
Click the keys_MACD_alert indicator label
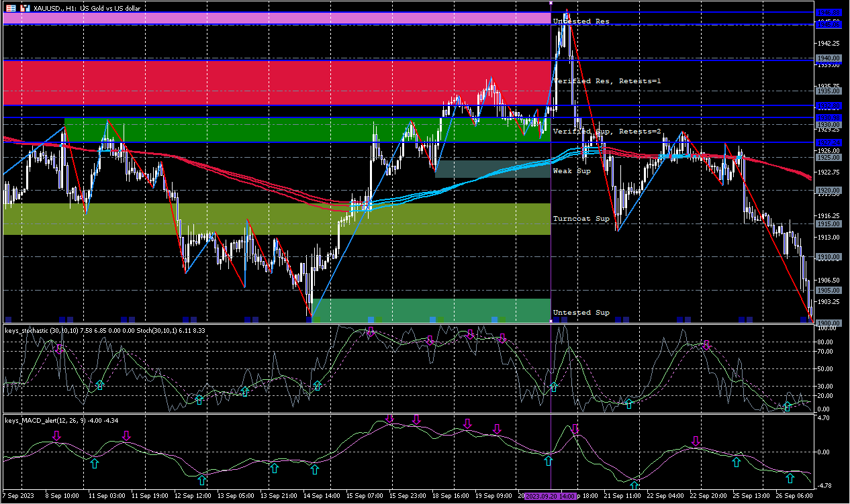62,421
